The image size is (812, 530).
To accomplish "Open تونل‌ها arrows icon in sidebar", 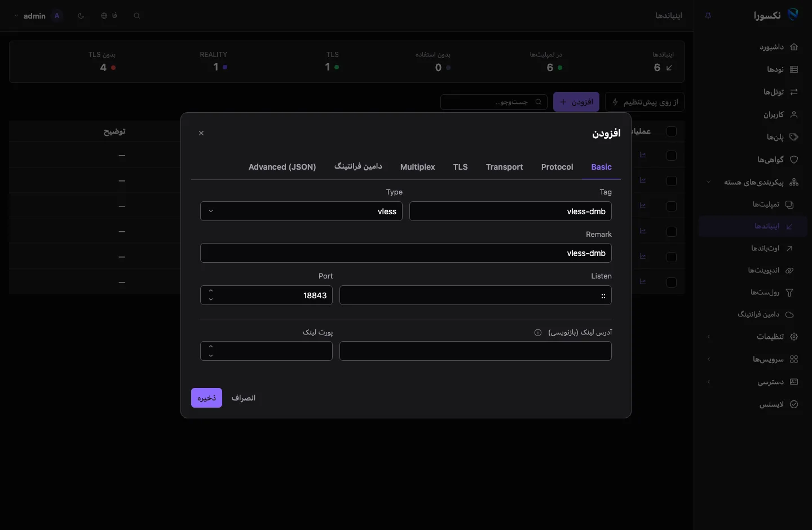I will (794, 92).
